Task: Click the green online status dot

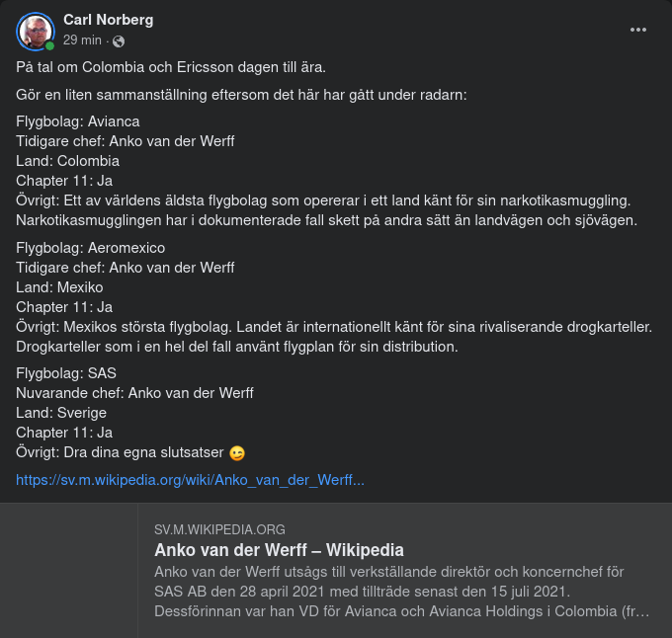Action: point(49,45)
